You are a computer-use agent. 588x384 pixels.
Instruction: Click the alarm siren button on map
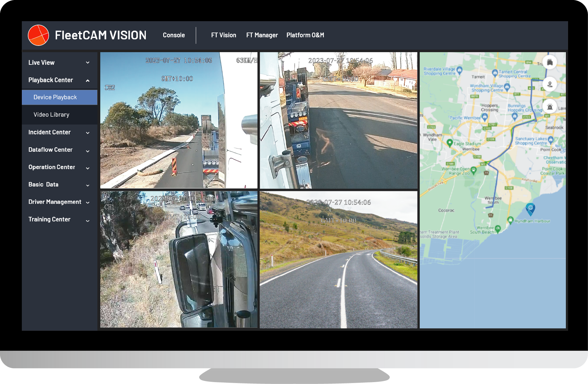pyautogui.click(x=550, y=107)
